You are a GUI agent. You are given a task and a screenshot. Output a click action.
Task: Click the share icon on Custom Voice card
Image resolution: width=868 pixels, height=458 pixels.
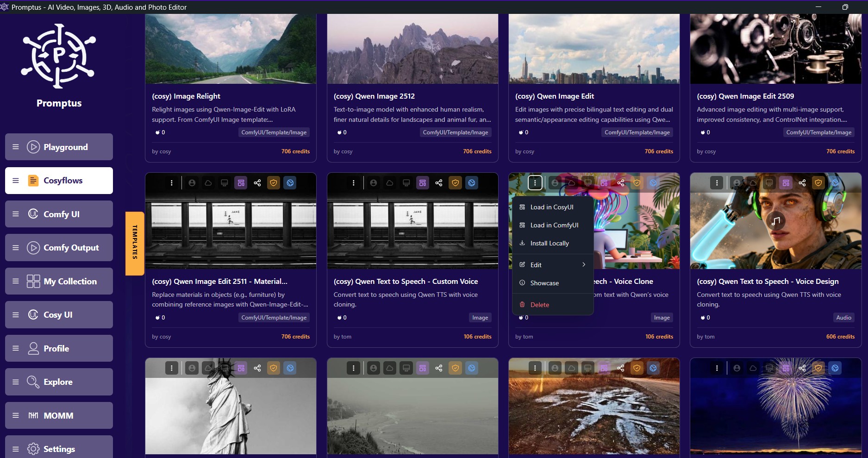coord(439,183)
